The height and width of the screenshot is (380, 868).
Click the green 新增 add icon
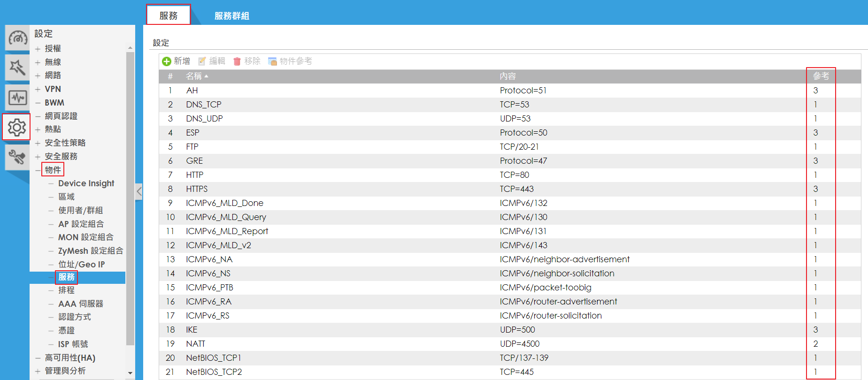coord(167,61)
